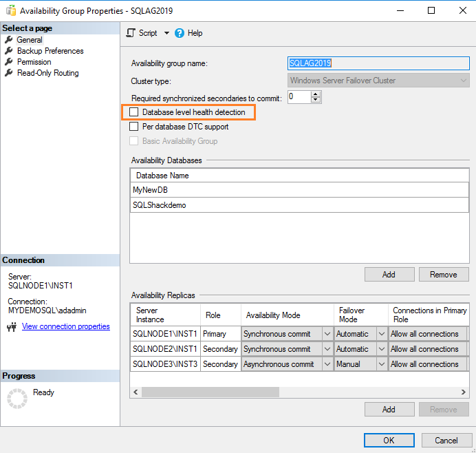This screenshot has height=453, width=476.
Task: Increase required synchronized secondaries value
Action: point(316,94)
